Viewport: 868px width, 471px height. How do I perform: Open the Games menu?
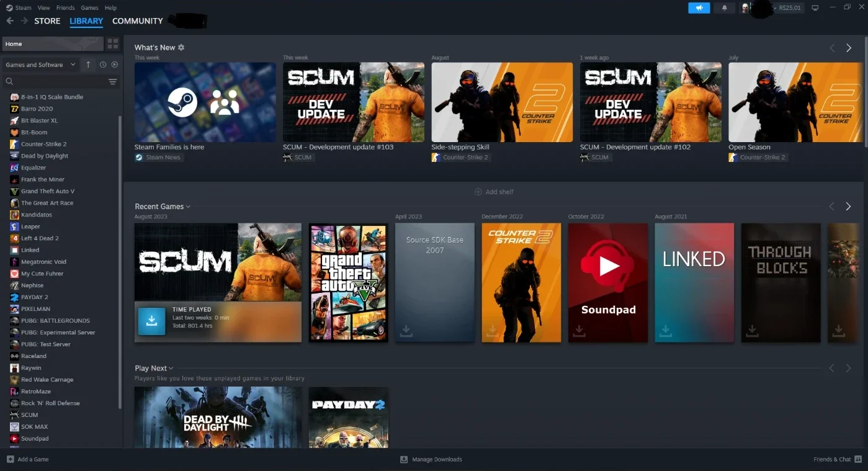click(89, 7)
